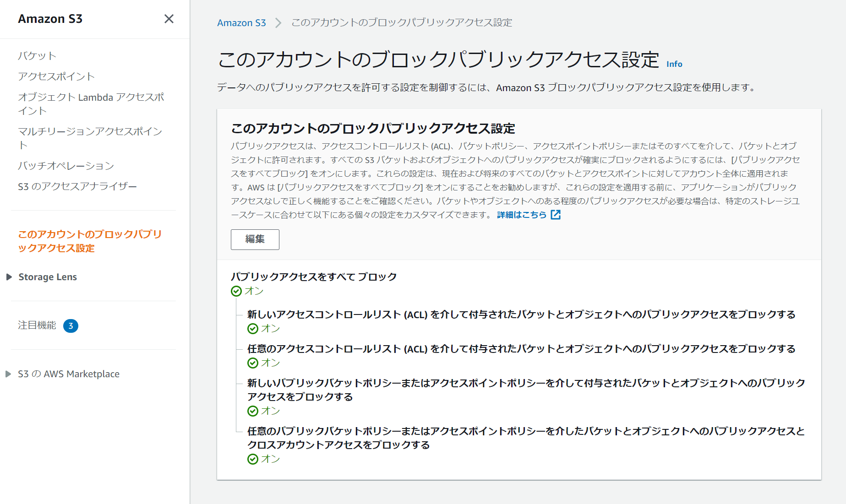
Task: Click オン status under 任意のパブリックバケットポリシー
Action: point(271,459)
